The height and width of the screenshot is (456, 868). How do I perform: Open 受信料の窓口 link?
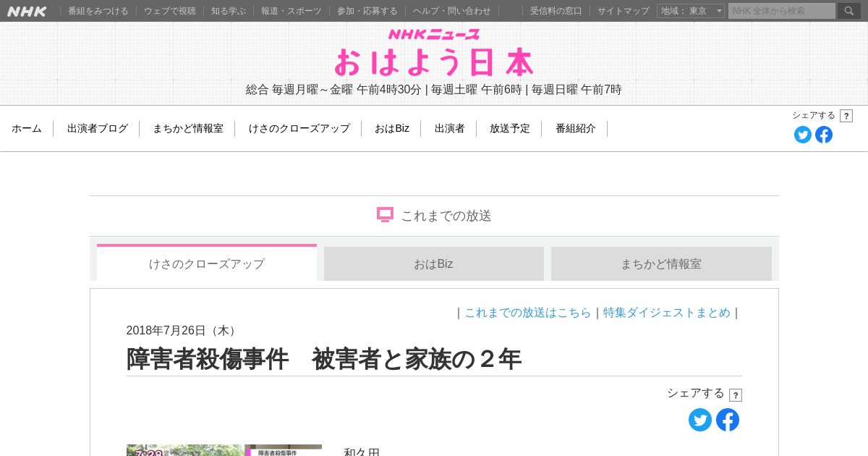coord(556,11)
